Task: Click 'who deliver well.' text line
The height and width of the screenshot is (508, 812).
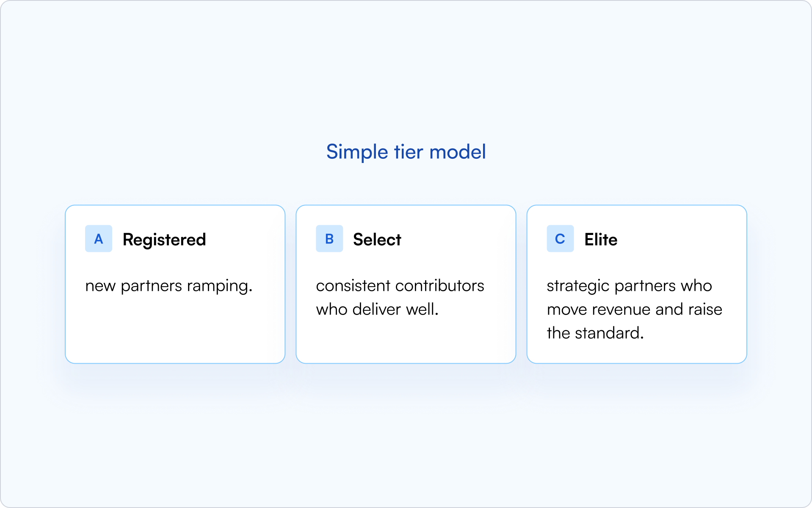Action: click(x=377, y=309)
